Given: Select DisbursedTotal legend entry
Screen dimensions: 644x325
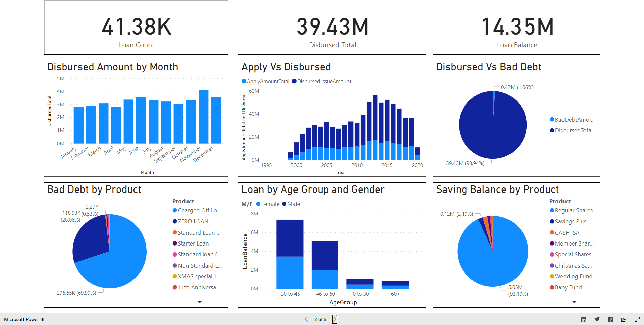Looking at the screenshot, I should click(571, 130).
